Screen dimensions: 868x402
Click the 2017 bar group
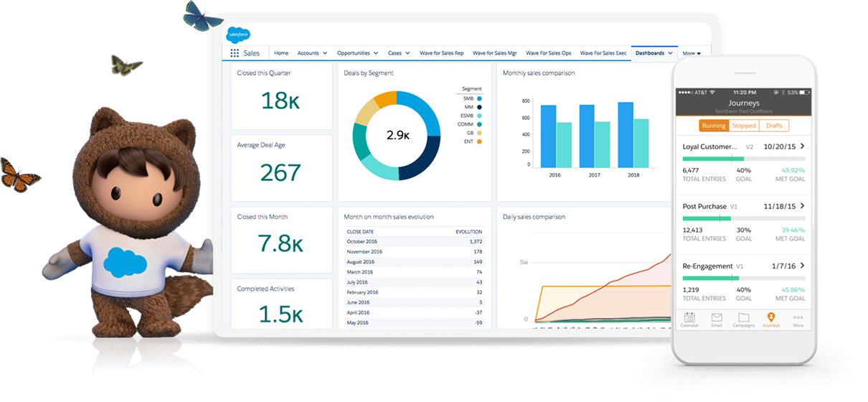(x=595, y=136)
